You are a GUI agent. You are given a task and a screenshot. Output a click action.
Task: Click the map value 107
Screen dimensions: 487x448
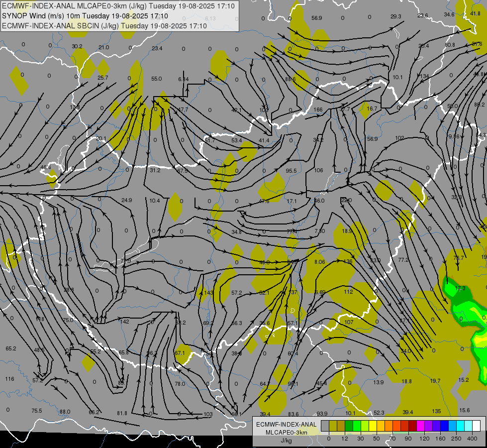coord(349,322)
